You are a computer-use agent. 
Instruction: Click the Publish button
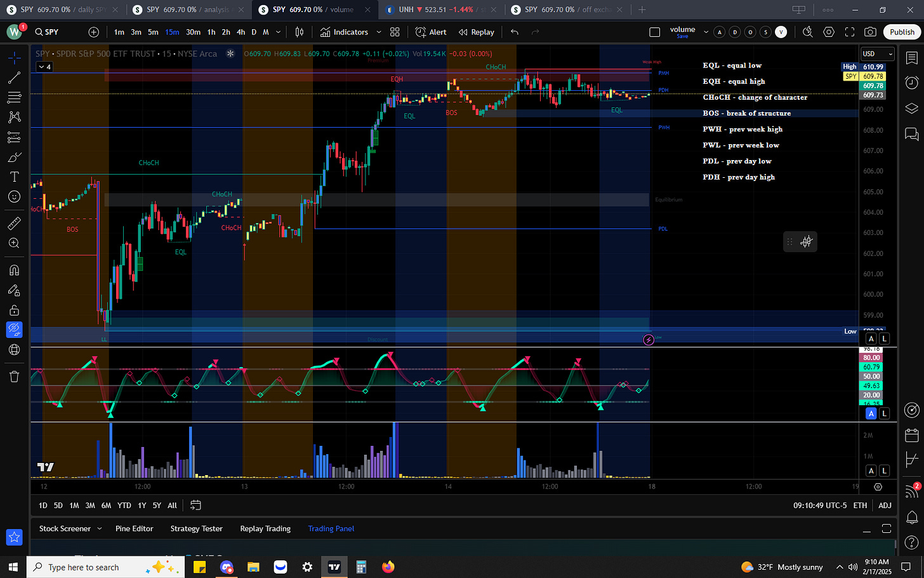click(x=902, y=32)
